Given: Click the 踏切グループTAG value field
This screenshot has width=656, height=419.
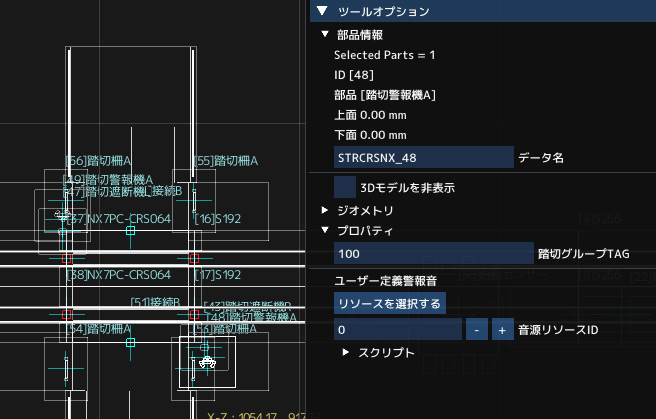Looking at the screenshot, I should coord(433,254).
